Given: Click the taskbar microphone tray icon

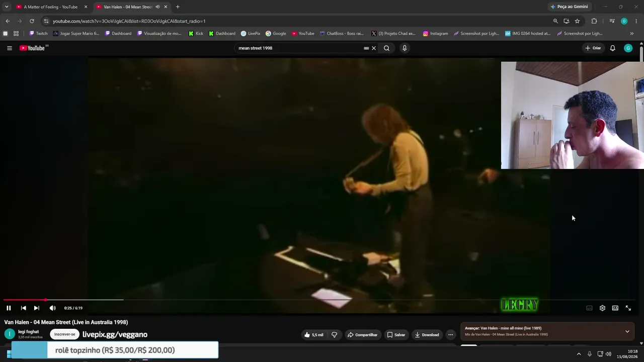Looking at the screenshot, I should [x=590, y=354].
